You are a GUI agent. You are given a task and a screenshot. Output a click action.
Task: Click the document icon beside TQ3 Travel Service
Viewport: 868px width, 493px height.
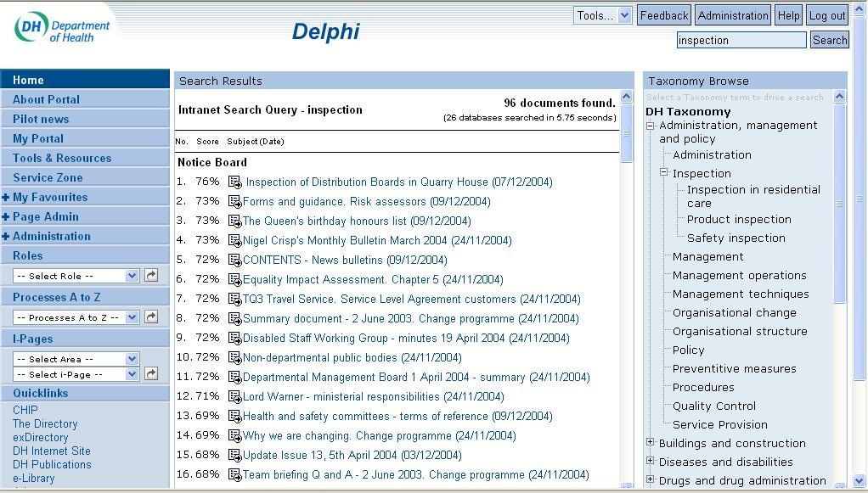pos(235,299)
